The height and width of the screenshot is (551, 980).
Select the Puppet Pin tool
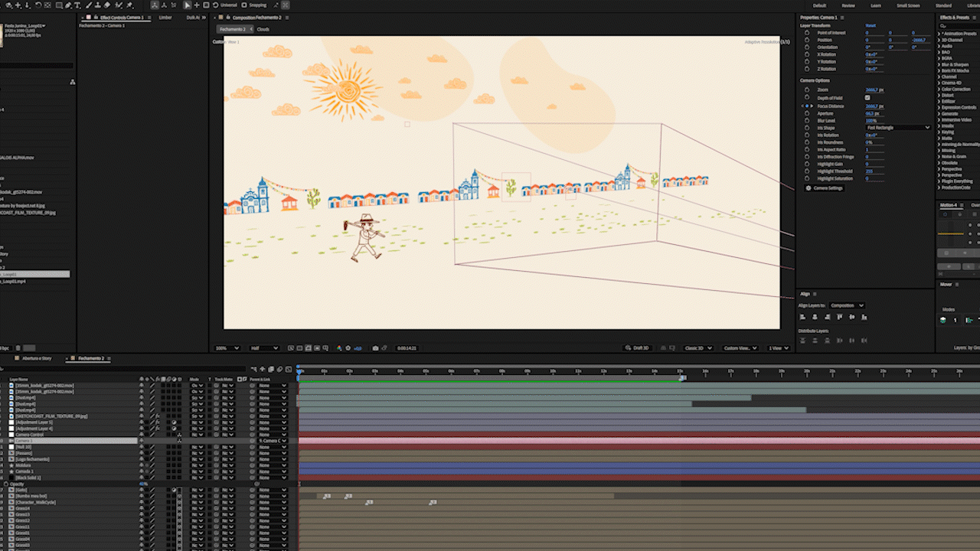[129, 5]
